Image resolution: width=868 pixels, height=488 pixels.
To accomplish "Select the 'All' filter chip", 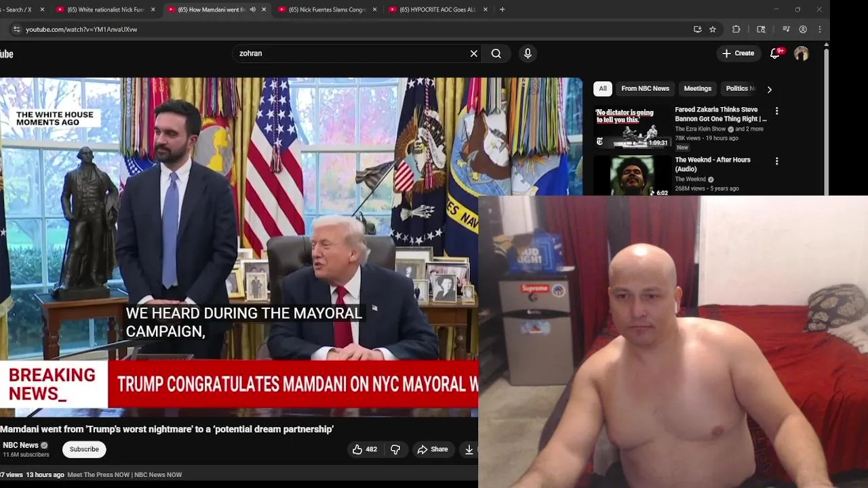I will [x=602, y=89].
